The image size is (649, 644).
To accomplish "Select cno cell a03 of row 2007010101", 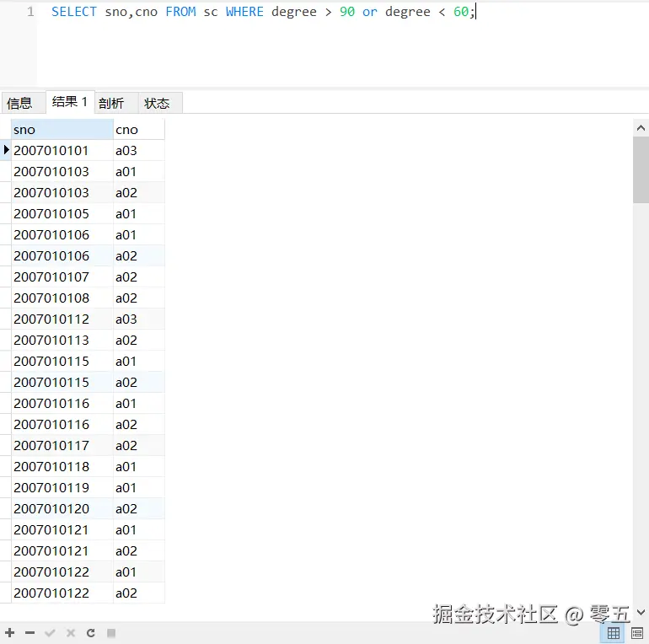I will pos(139,150).
